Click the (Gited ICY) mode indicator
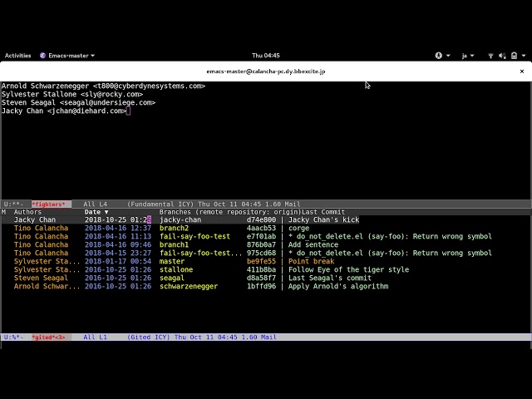 (149, 337)
